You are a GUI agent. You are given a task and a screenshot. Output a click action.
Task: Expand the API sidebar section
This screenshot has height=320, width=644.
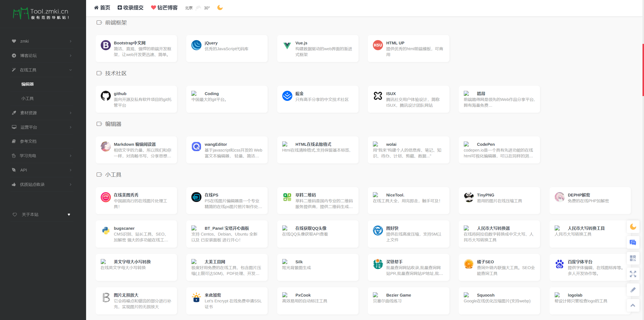pos(41,170)
